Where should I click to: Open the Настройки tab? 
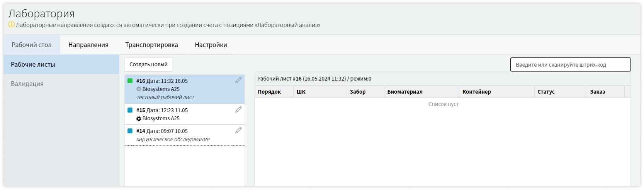coord(211,45)
